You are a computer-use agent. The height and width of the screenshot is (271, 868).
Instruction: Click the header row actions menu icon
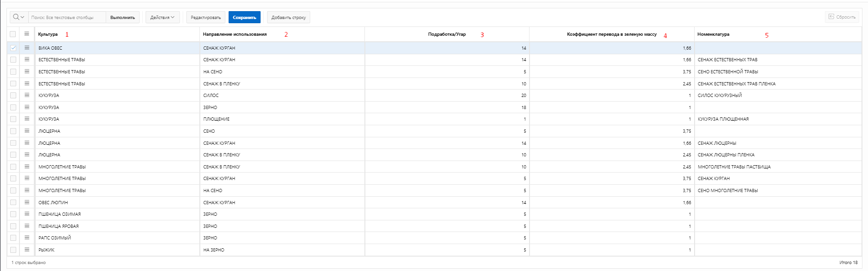coord(27,34)
